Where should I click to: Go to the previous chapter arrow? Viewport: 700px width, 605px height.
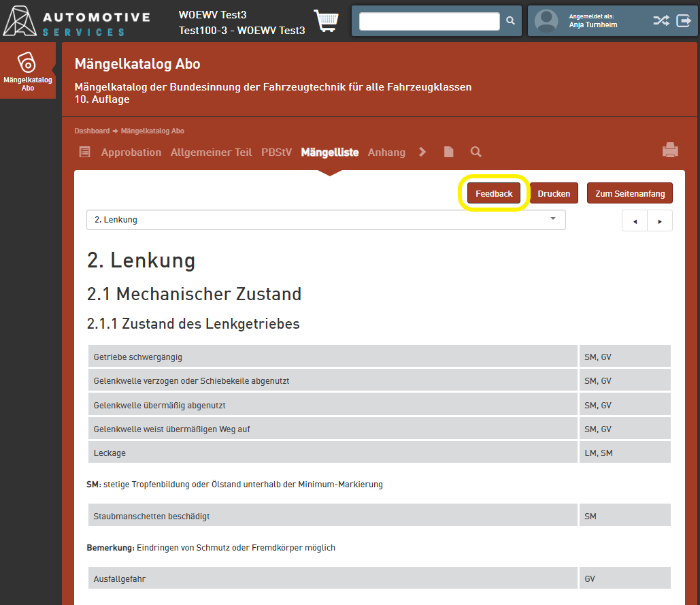(635, 221)
